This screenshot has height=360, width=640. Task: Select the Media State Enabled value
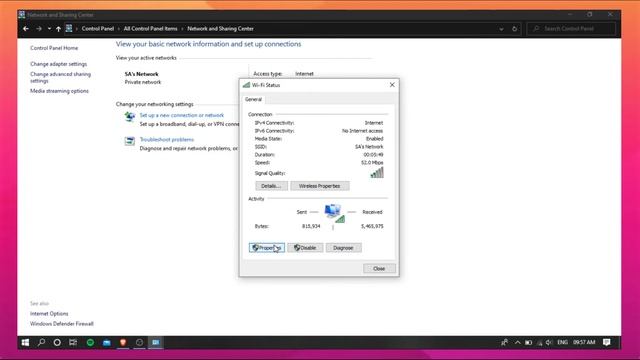[x=374, y=139]
